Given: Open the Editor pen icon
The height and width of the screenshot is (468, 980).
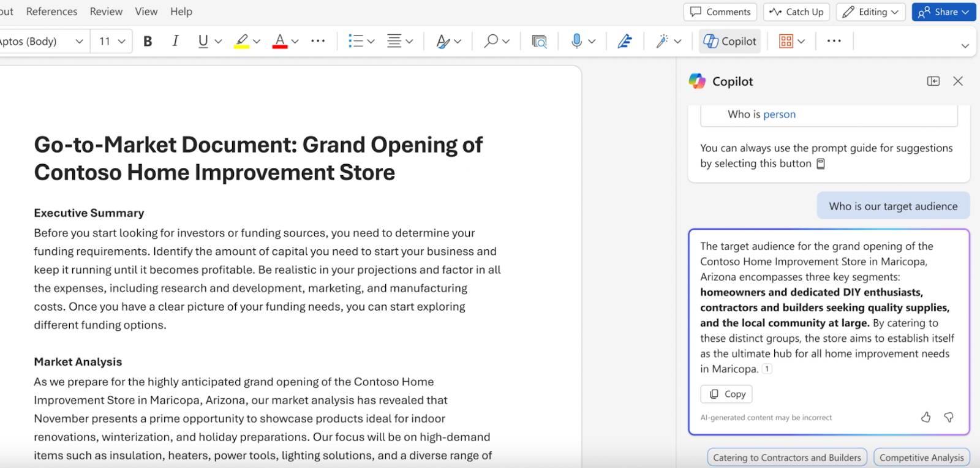Looking at the screenshot, I should pos(624,41).
